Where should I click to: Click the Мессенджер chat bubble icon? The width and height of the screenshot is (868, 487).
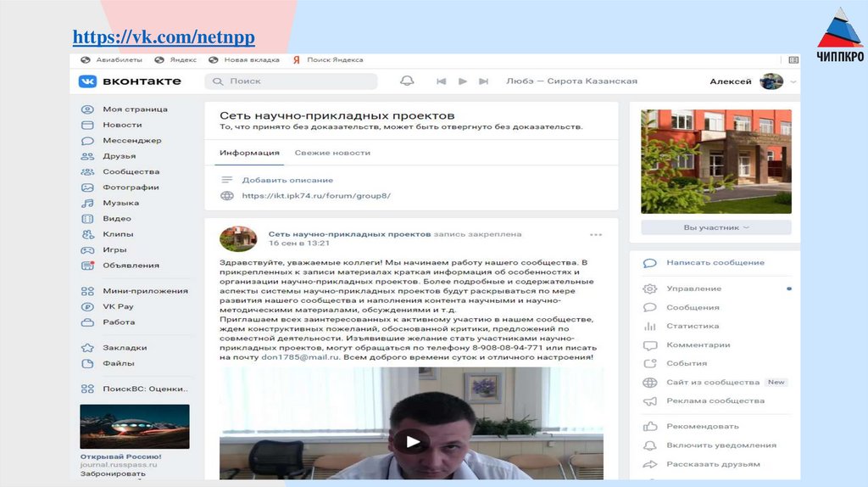tap(87, 141)
